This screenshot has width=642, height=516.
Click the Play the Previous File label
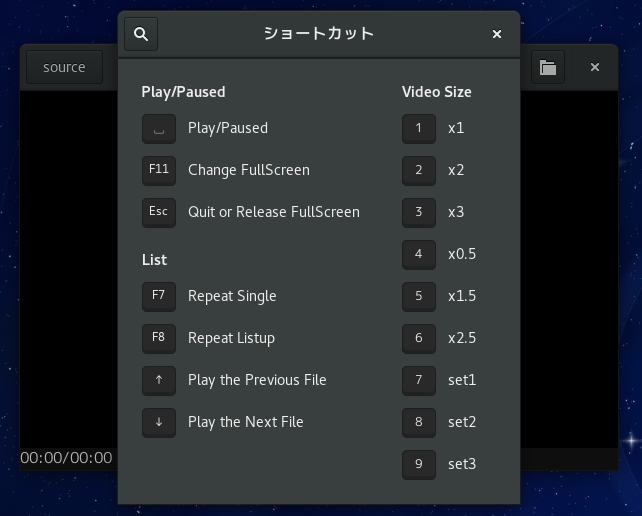tap(257, 380)
